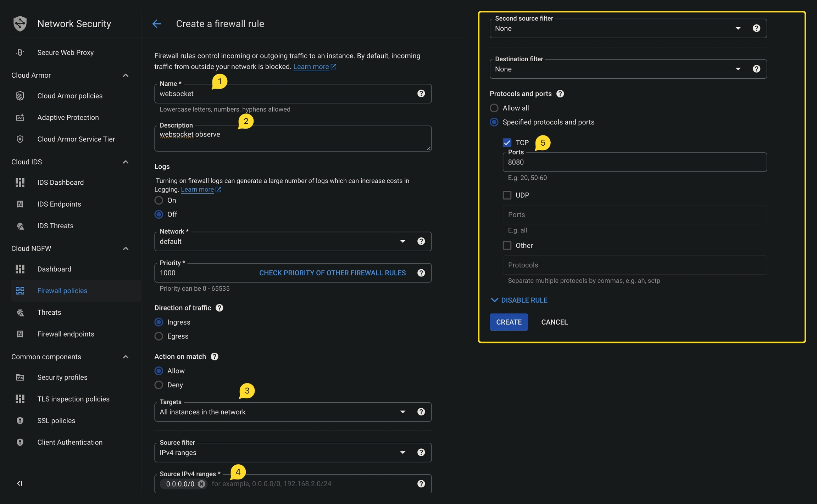The height and width of the screenshot is (504, 817).
Task: Click the help icon next to Protocols and ports
Action: point(560,94)
